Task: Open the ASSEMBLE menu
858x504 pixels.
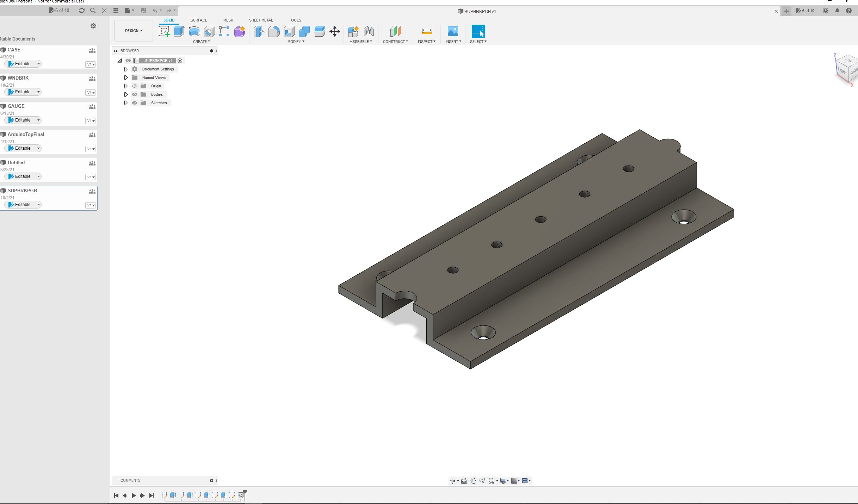Action: pyautogui.click(x=360, y=42)
